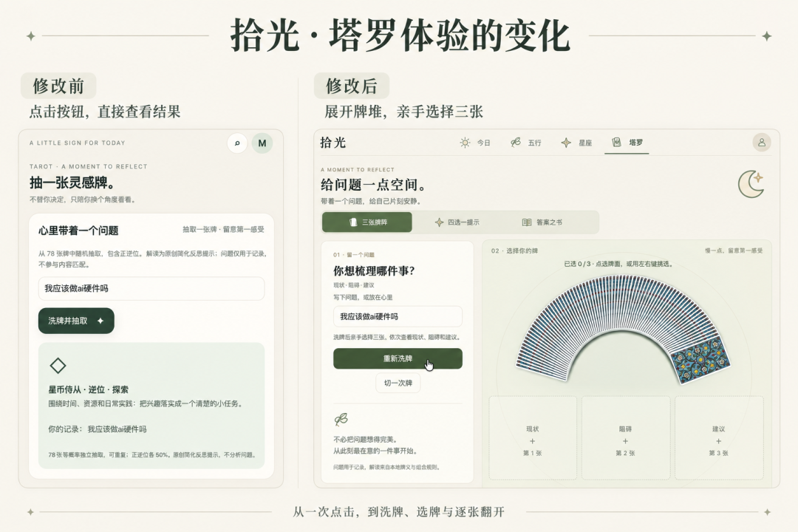
Task: Click the leaf icon beside 五行
Action: pos(516,143)
